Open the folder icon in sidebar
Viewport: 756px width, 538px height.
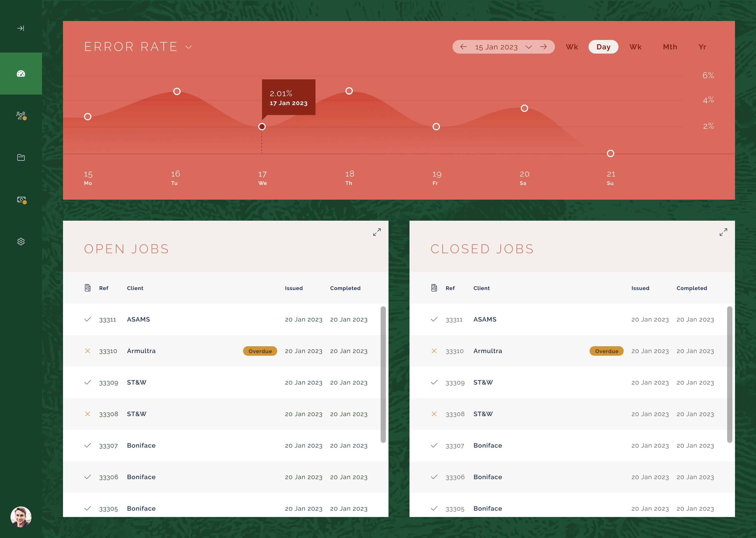coord(21,157)
